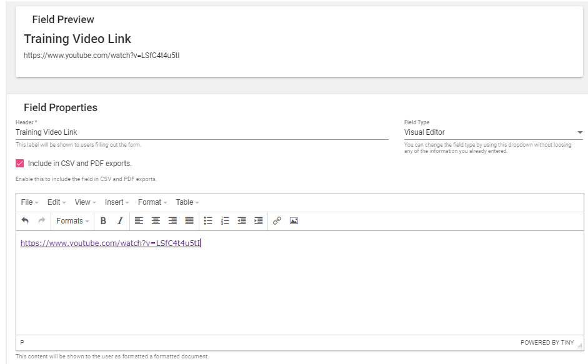Click the P element path in status bar
Screen dimensions: 588x364
(x=22, y=342)
